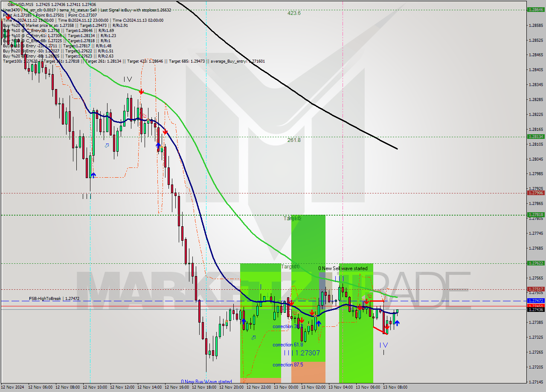Click the 1.28646 green price tag
Screen dimensions: 546x392
coord(535,9)
